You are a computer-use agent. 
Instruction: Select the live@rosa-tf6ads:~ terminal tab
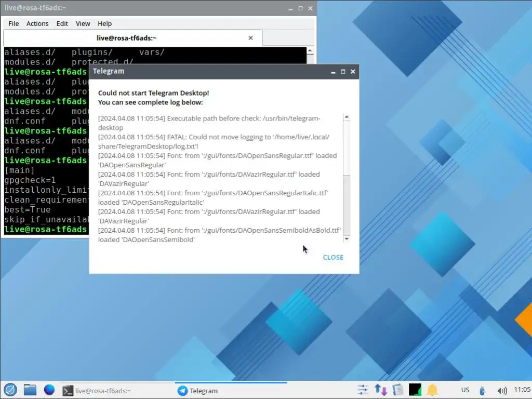click(x=132, y=38)
